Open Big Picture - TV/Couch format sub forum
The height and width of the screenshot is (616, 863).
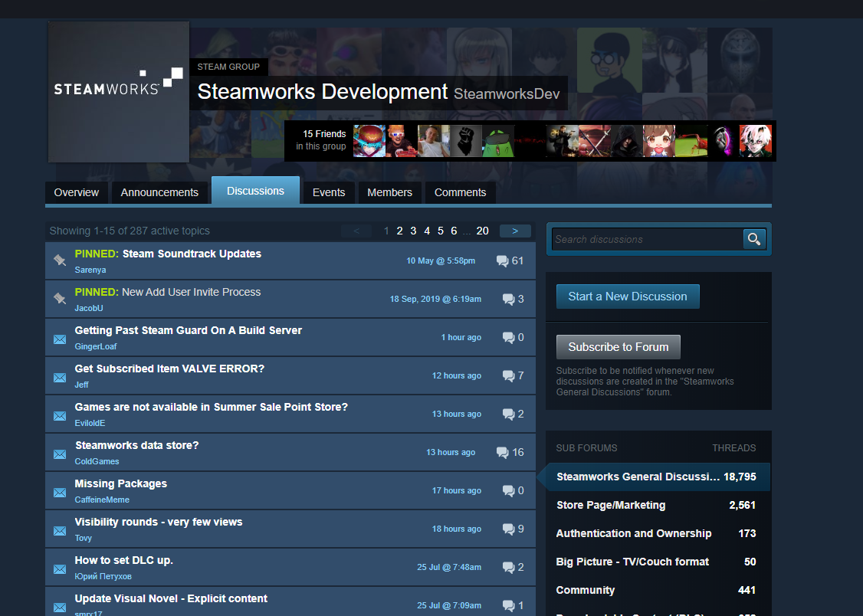(x=656, y=562)
